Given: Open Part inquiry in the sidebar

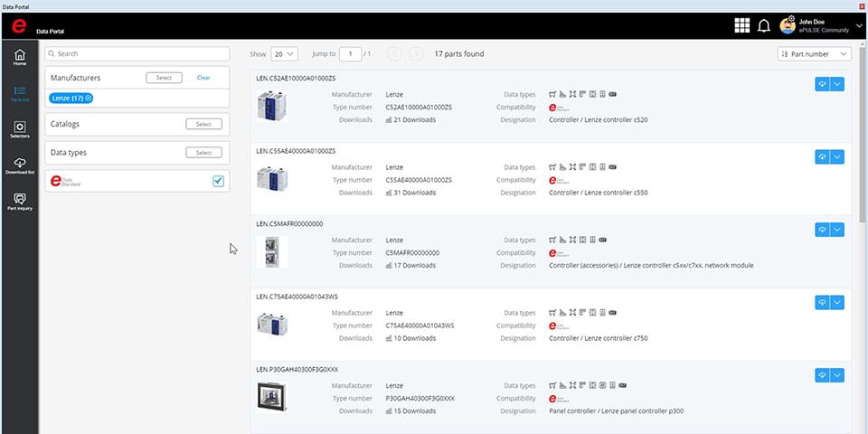Looking at the screenshot, I should tap(19, 201).
